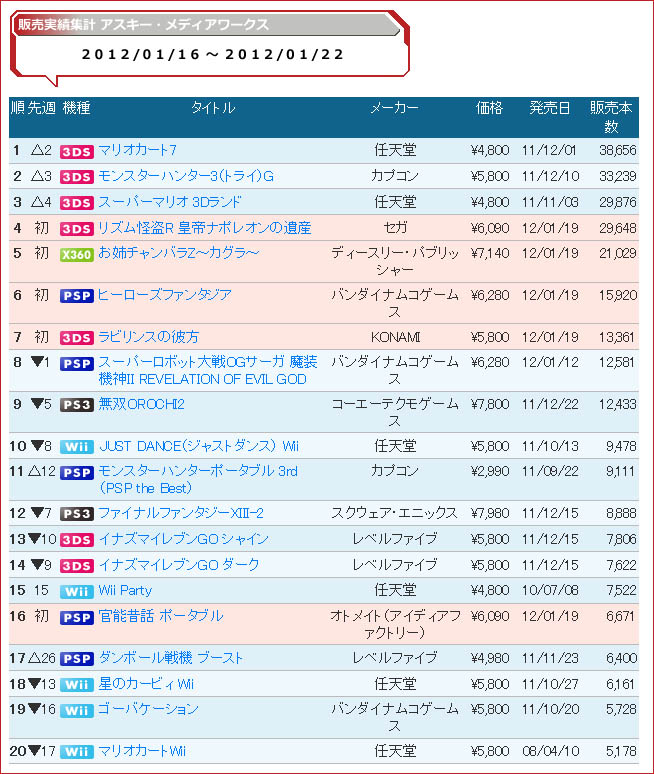Image resolution: width=654 pixels, height=774 pixels.
Task: Click price ¥7,140 in お姉チャンバラZ row
Action: [x=490, y=253]
